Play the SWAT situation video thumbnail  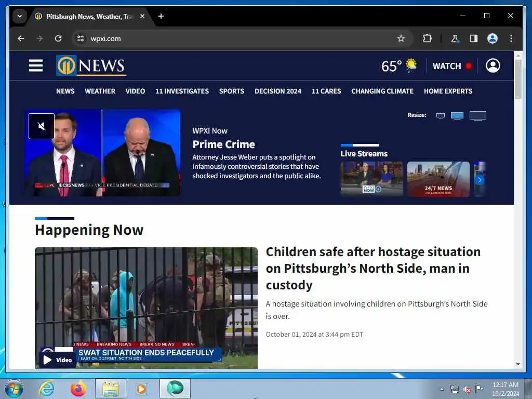[x=146, y=308]
